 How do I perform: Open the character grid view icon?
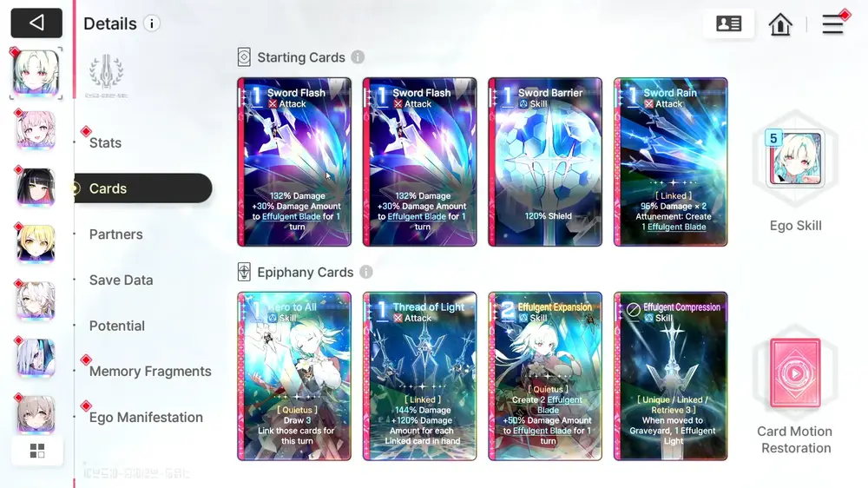click(x=37, y=451)
